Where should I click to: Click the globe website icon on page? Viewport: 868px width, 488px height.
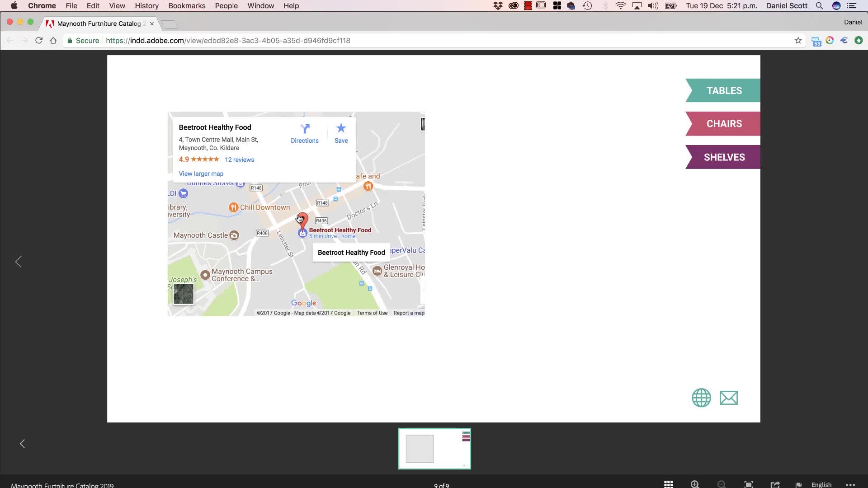(701, 398)
